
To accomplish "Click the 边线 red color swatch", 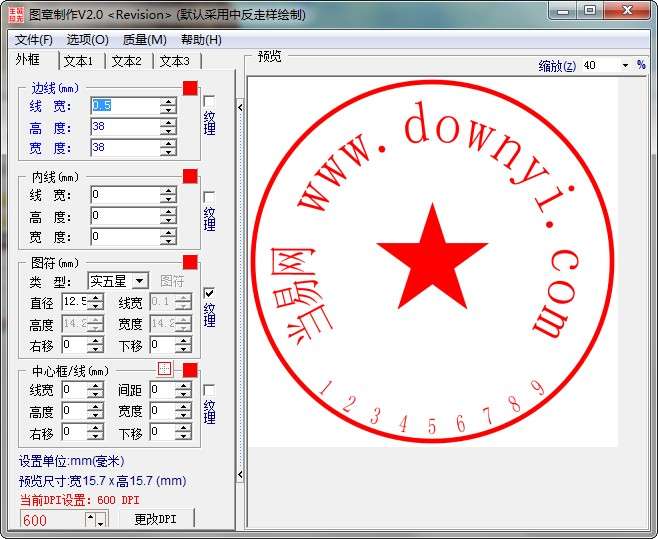I will point(190,88).
